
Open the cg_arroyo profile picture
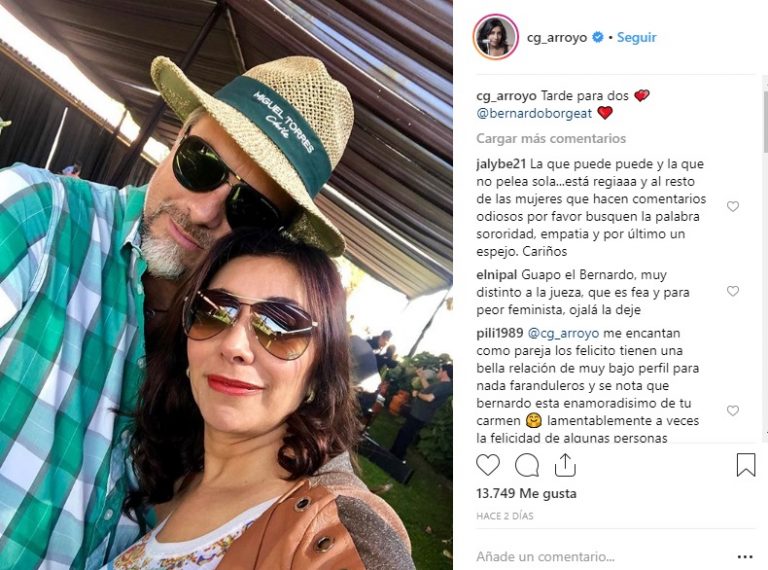pyautogui.click(x=496, y=37)
